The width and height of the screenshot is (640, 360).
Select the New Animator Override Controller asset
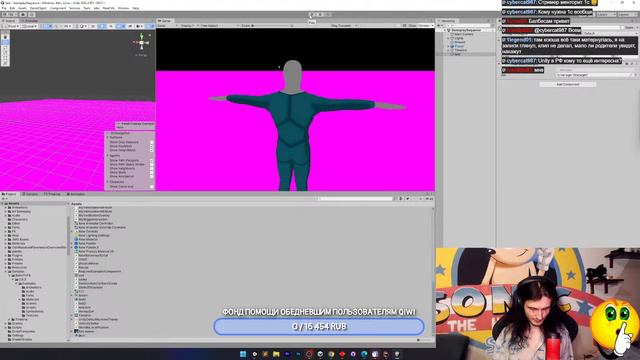(102, 227)
